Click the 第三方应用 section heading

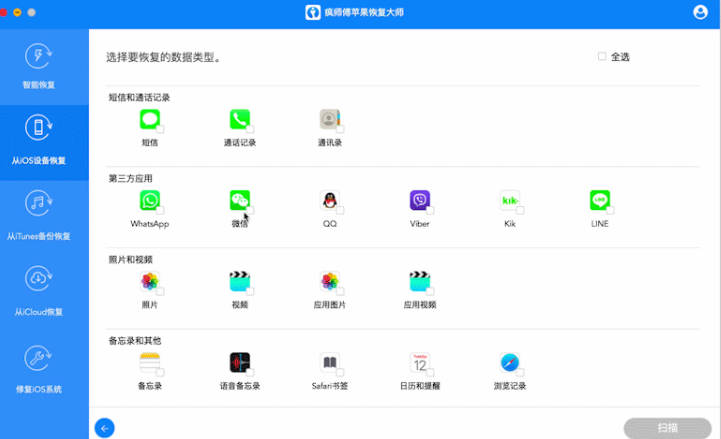point(131,178)
